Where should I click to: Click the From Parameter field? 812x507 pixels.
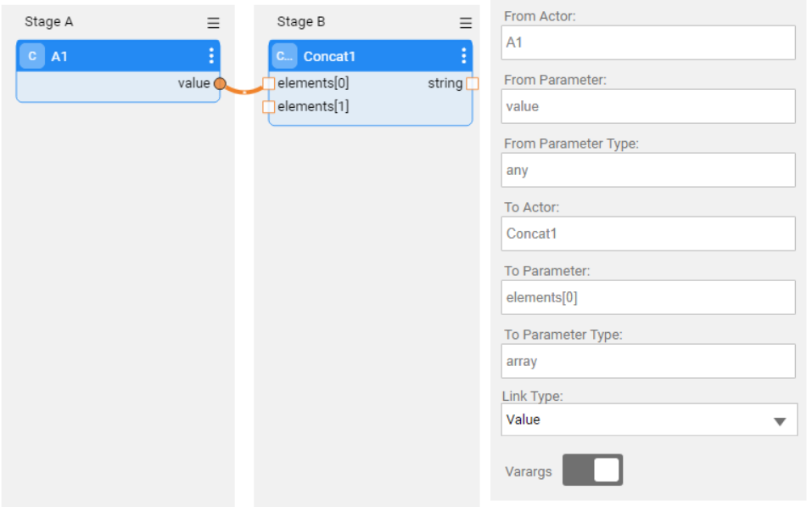[x=648, y=106]
